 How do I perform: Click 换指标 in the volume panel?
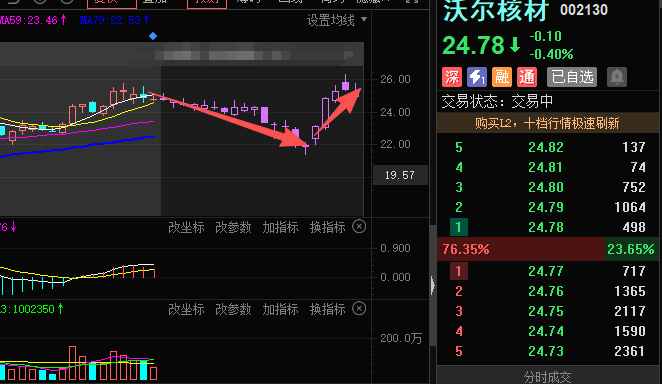327,309
